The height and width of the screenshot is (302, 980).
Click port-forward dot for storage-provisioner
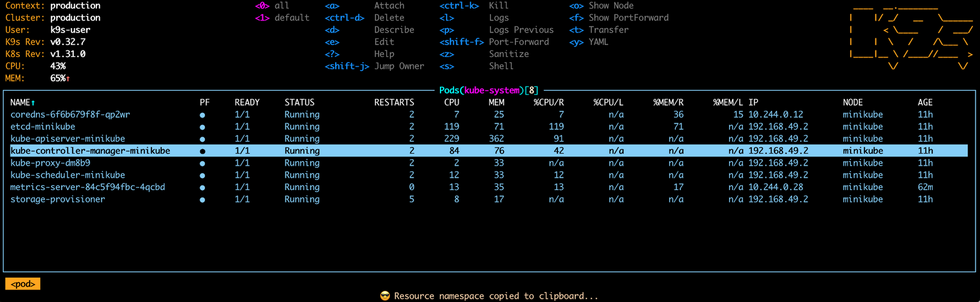pos(202,200)
